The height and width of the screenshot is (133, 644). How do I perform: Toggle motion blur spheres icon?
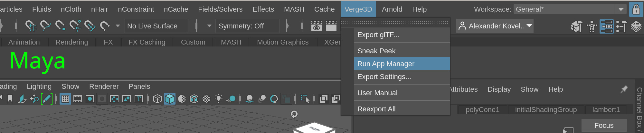[262, 99]
